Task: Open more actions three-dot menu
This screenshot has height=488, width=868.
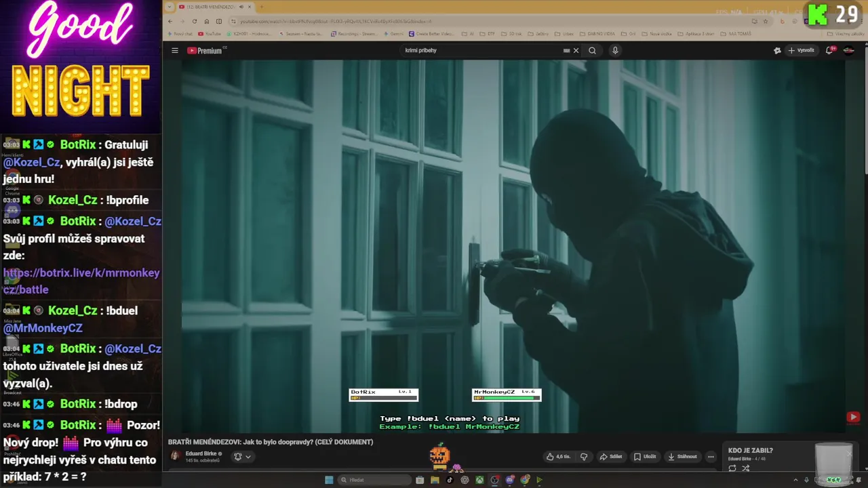Action: 711,457
